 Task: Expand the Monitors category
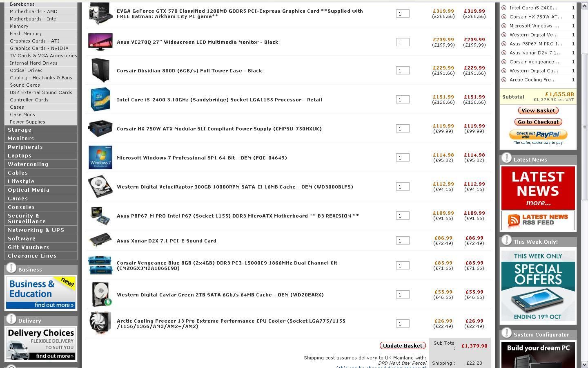click(41, 138)
